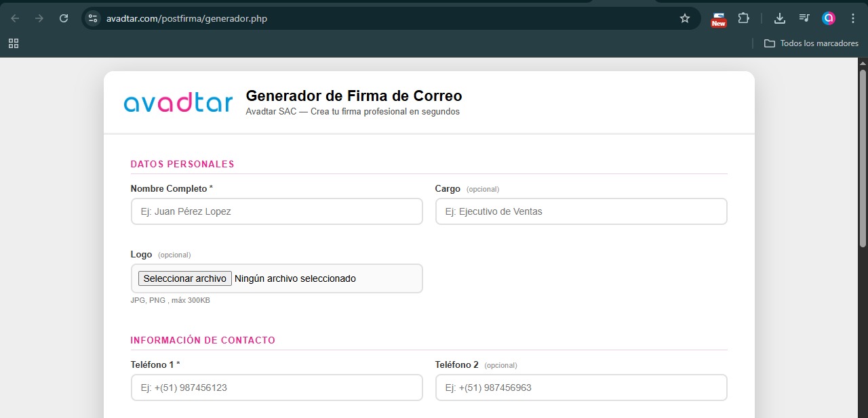Open the media controls icon
The image size is (868, 418).
(804, 18)
